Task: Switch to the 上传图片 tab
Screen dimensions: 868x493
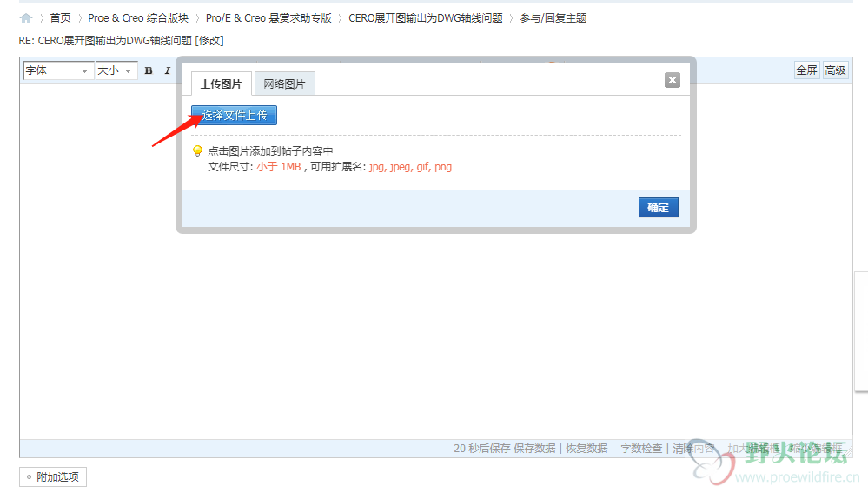Action: coord(221,83)
